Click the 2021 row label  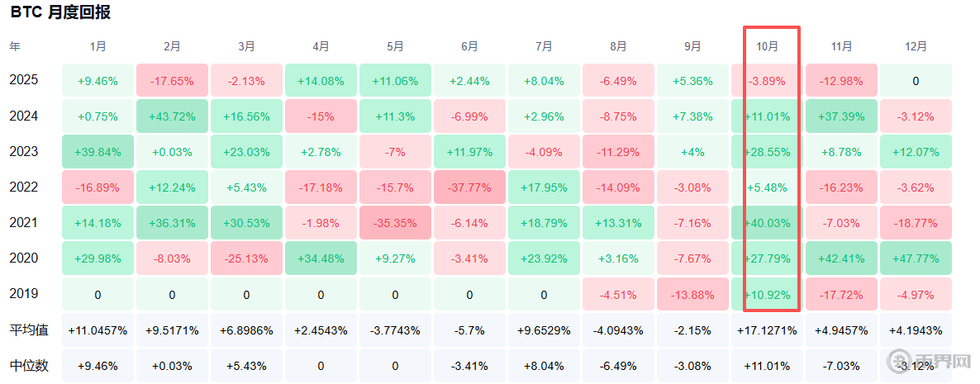click(x=24, y=223)
